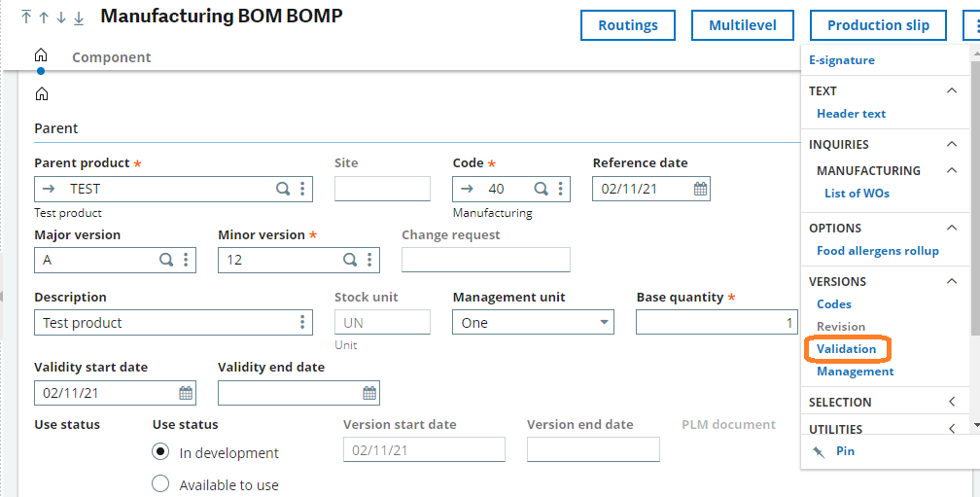Open Parent product search magnifier
980x497 pixels.
[283, 188]
